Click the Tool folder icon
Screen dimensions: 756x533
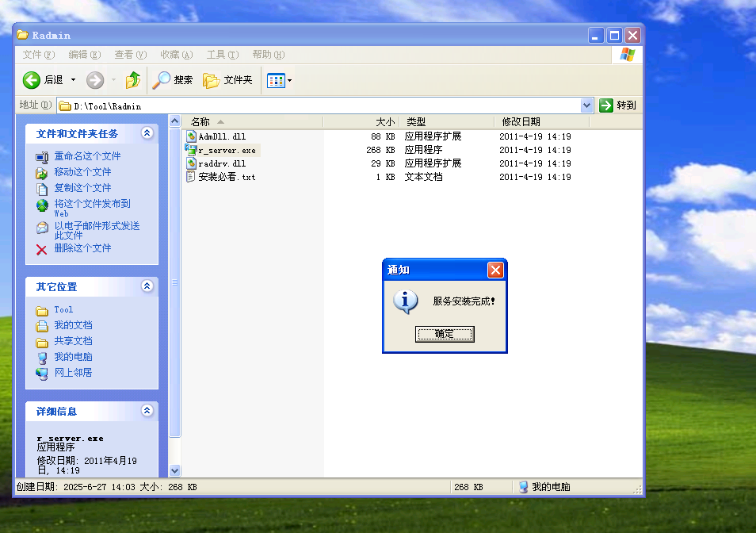click(42, 311)
